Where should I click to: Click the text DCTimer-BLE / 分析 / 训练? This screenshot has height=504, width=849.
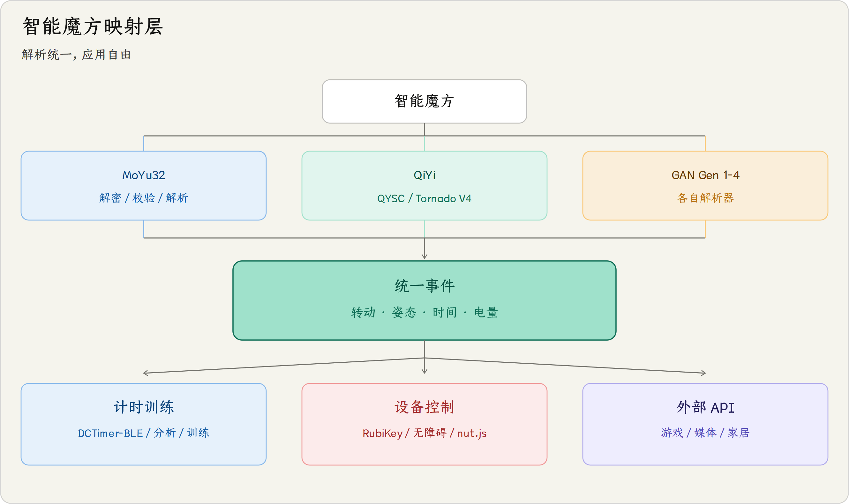pos(143,433)
